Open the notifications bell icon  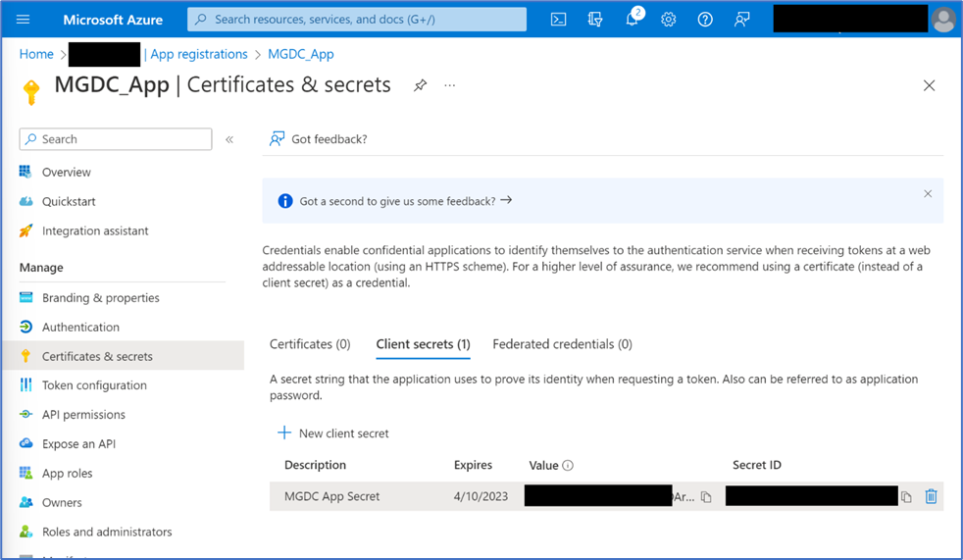click(633, 20)
